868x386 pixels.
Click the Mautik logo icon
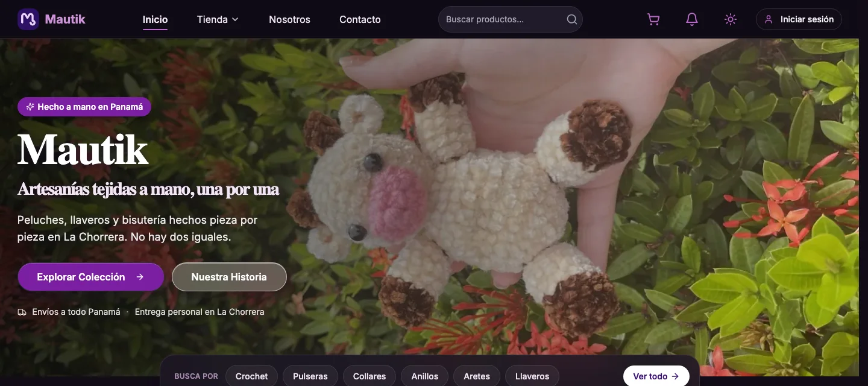click(x=28, y=19)
